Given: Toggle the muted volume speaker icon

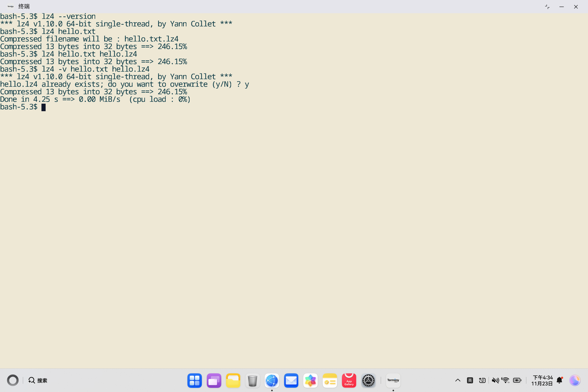Looking at the screenshot, I should (495, 380).
